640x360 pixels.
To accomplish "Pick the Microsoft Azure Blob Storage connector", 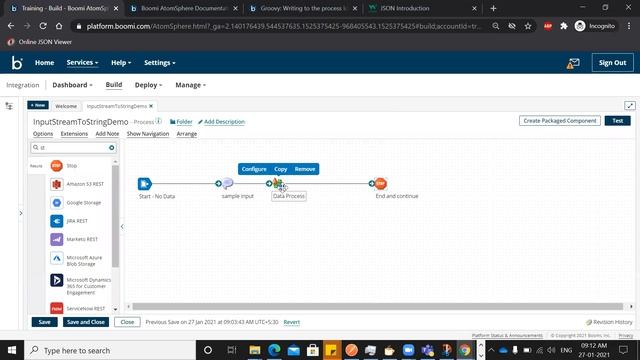I will pyautogui.click(x=57, y=258).
